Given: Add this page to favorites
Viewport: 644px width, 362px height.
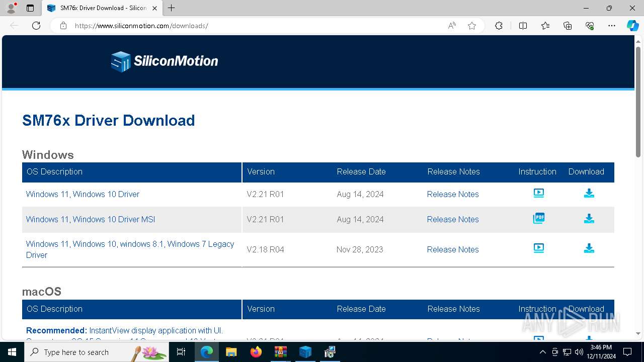Looking at the screenshot, I should click(472, 26).
